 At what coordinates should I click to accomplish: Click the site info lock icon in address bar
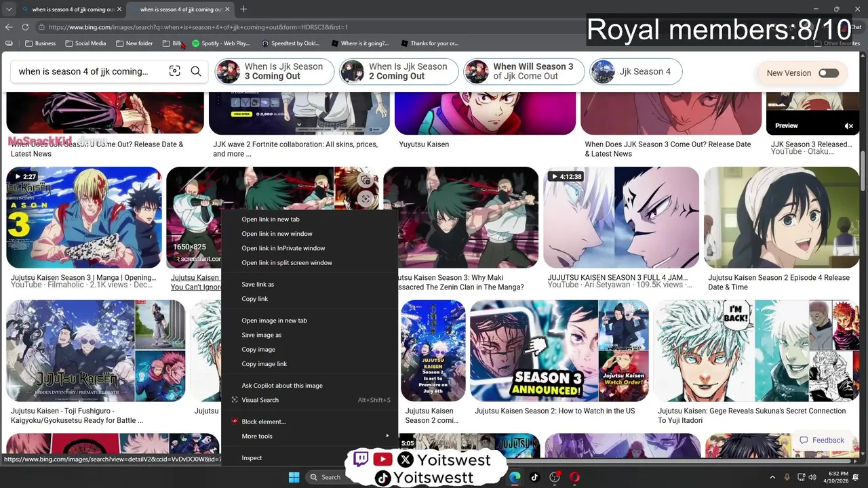(x=42, y=27)
